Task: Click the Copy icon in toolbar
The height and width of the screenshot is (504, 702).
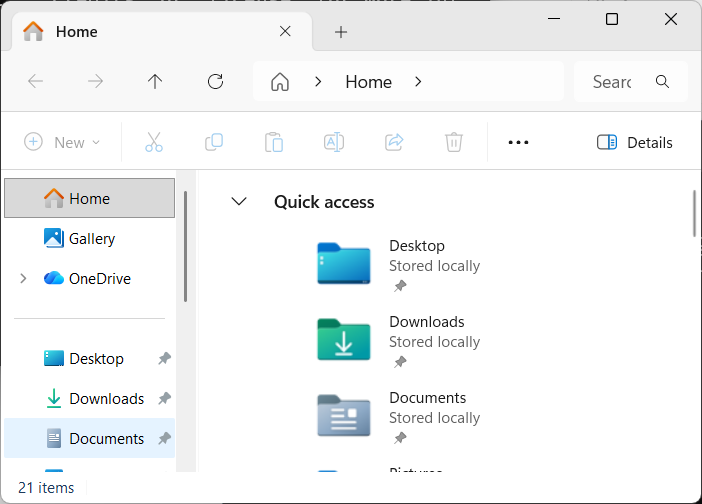Action: pos(214,142)
